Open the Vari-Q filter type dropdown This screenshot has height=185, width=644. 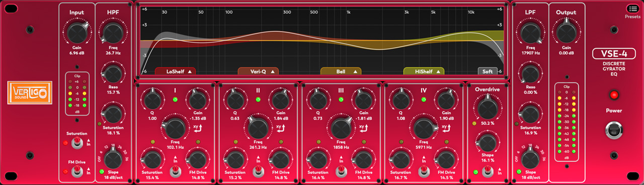click(258, 71)
